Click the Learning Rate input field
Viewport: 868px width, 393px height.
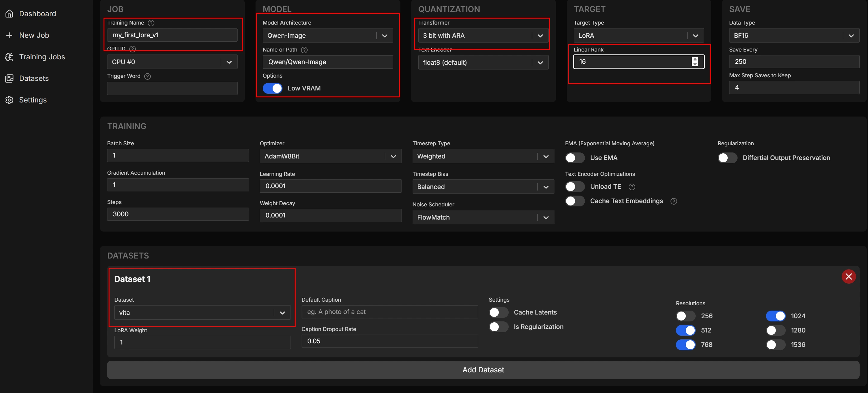[330, 186]
